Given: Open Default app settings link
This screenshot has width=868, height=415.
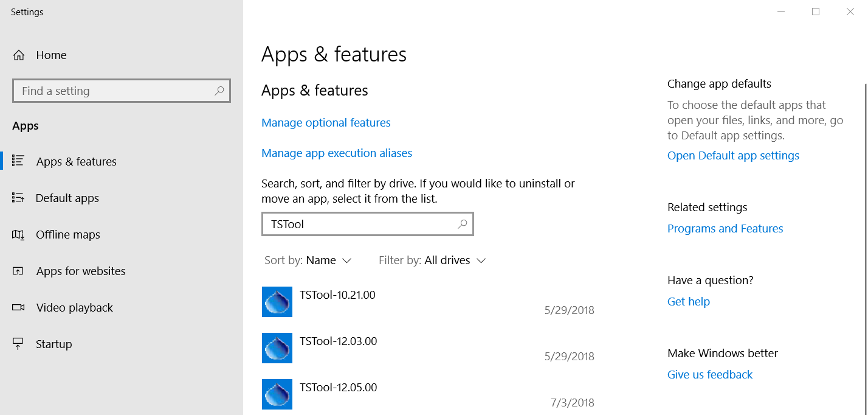Looking at the screenshot, I should (733, 155).
